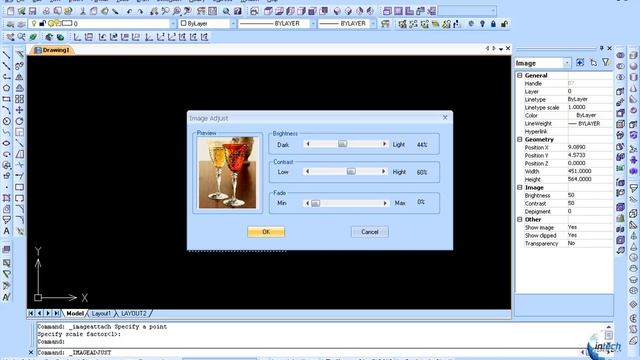Screen dimensions: 640x360
Task: Switch to the Layout1 tab
Action: tap(101, 313)
